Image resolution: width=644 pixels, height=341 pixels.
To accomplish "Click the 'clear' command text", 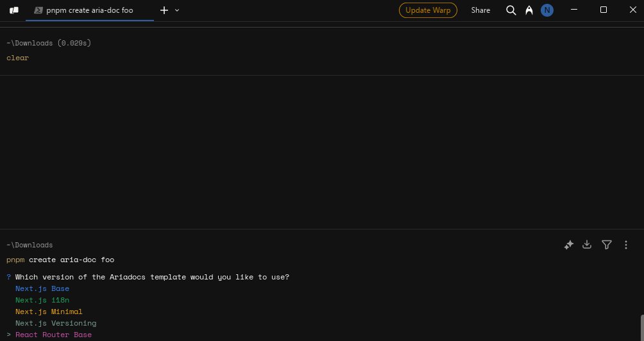I will coord(18,58).
